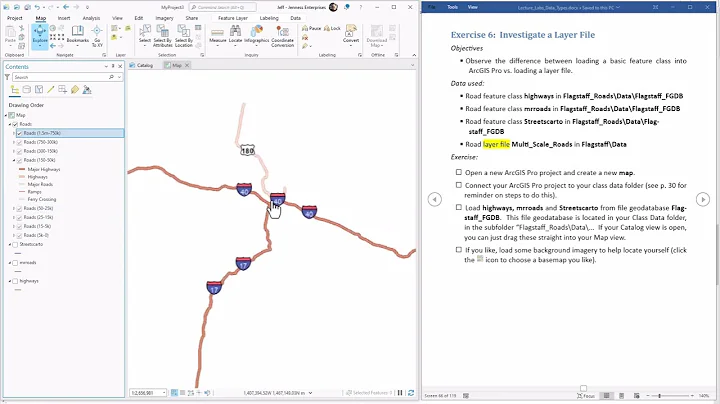Screen dimensions: 720x404
Task: Switch Contents to List By Labeling
Action: 74,90
